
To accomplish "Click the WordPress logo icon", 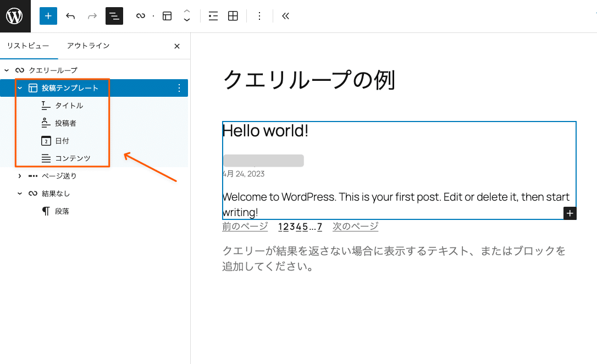I will coord(15,15).
